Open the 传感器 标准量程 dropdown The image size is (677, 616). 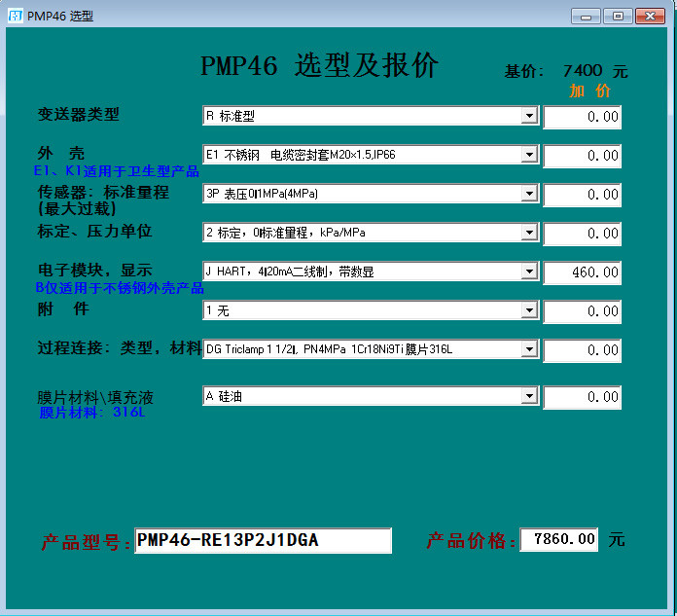click(x=529, y=194)
